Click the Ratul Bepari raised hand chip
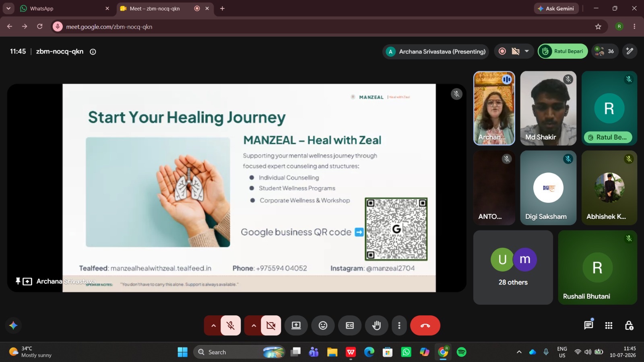 (563, 51)
